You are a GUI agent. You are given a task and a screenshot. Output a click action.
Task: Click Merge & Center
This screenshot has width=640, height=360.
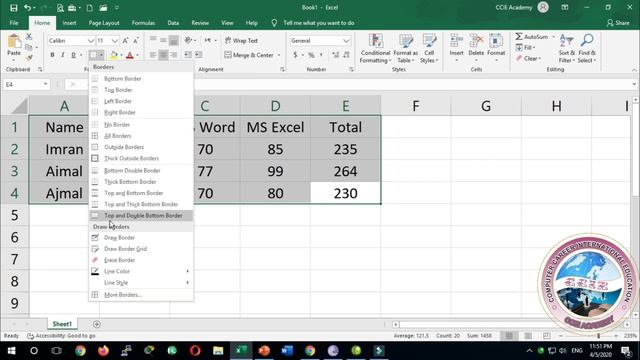click(249, 55)
